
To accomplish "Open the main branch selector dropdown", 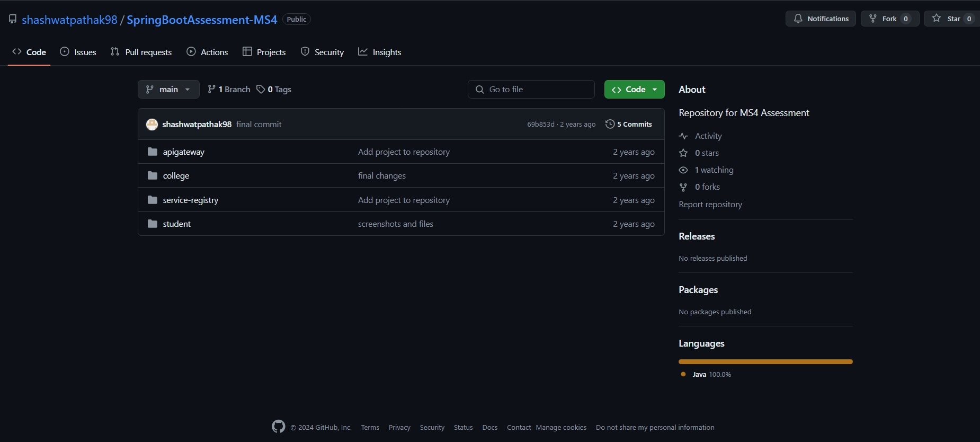I will [168, 89].
